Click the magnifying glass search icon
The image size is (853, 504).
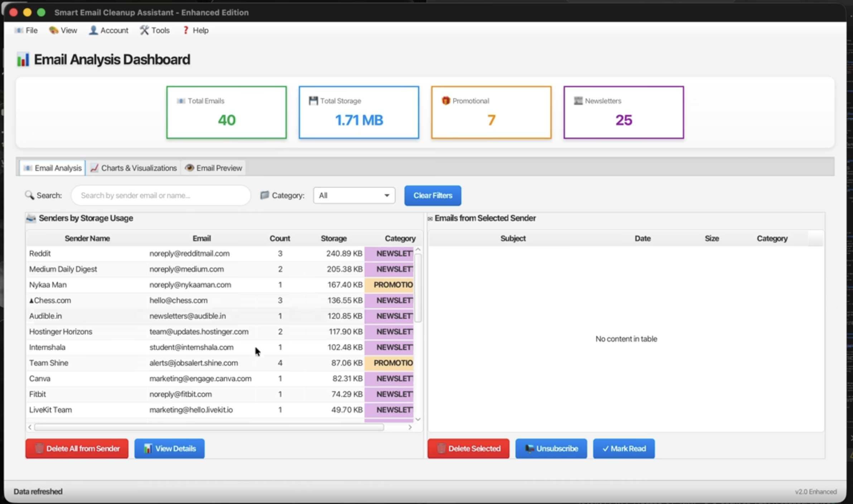point(29,195)
